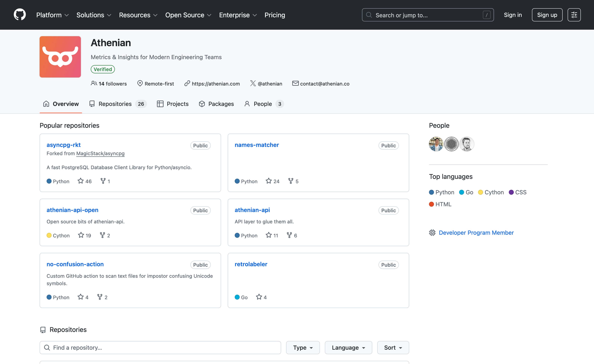Open the MagicStack/asyncpg fork source link
The width and height of the screenshot is (594, 364).
coord(100,153)
